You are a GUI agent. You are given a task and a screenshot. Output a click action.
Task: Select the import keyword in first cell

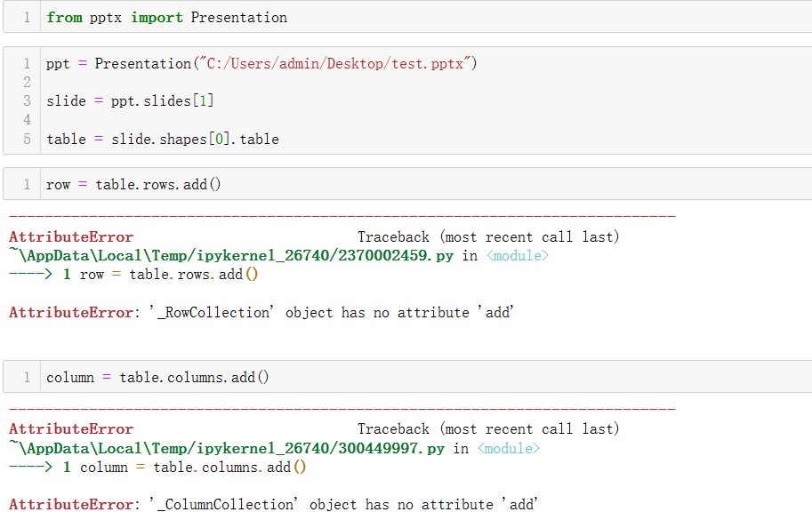coord(157,17)
